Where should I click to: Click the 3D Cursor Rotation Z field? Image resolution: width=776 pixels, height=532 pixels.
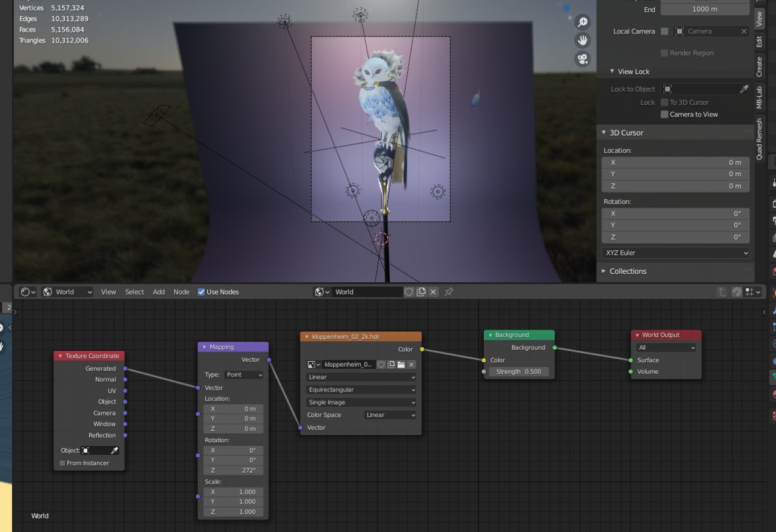675,237
